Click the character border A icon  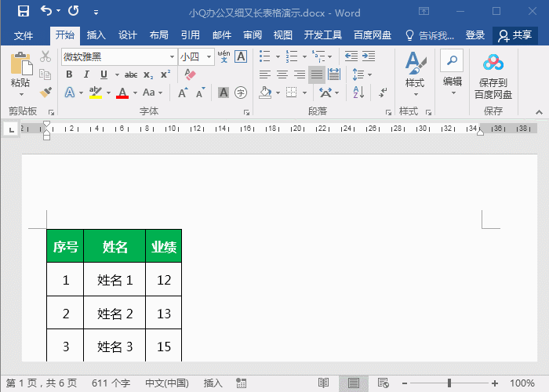click(241, 56)
